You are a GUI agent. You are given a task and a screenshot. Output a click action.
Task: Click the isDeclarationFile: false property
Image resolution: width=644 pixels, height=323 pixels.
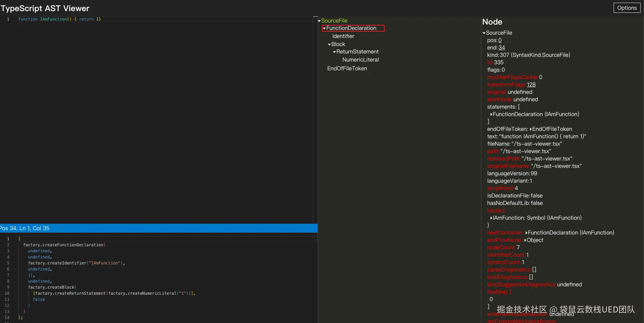pos(515,196)
